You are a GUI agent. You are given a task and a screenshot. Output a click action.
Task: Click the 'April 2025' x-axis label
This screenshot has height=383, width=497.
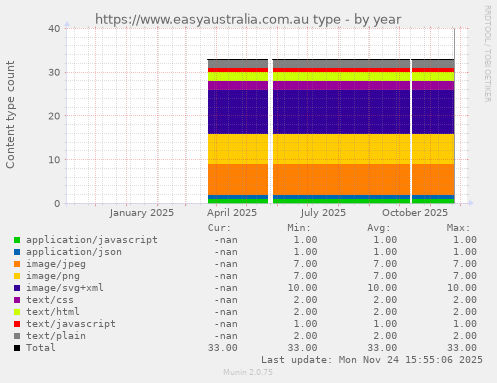pos(232,213)
